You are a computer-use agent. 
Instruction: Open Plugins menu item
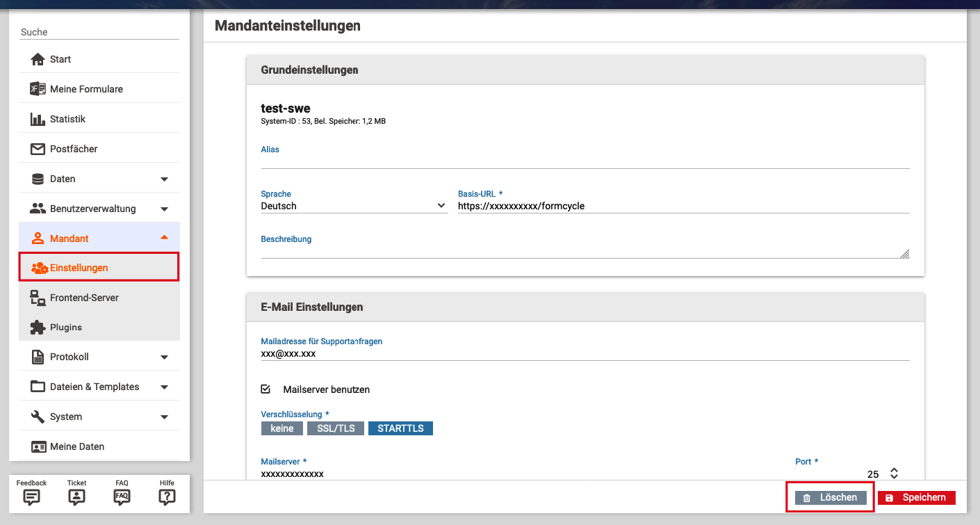(66, 327)
